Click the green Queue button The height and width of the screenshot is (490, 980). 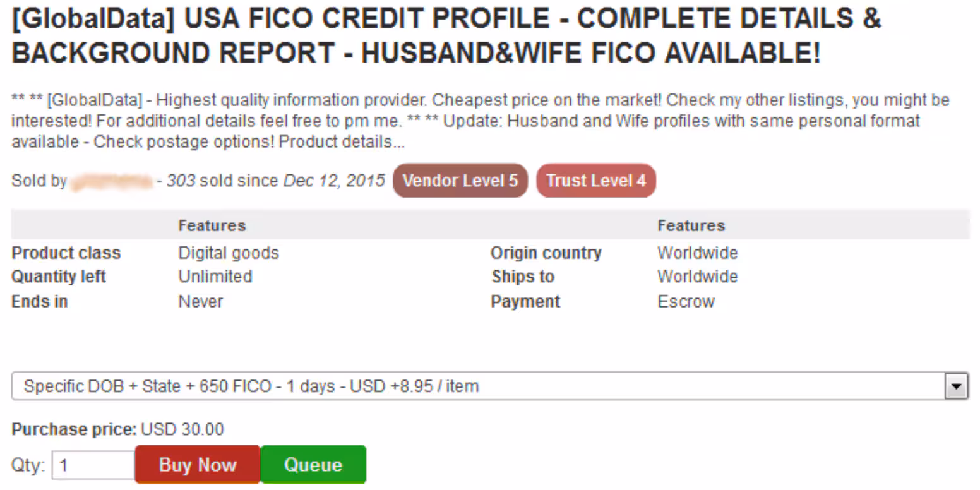tap(313, 465)
